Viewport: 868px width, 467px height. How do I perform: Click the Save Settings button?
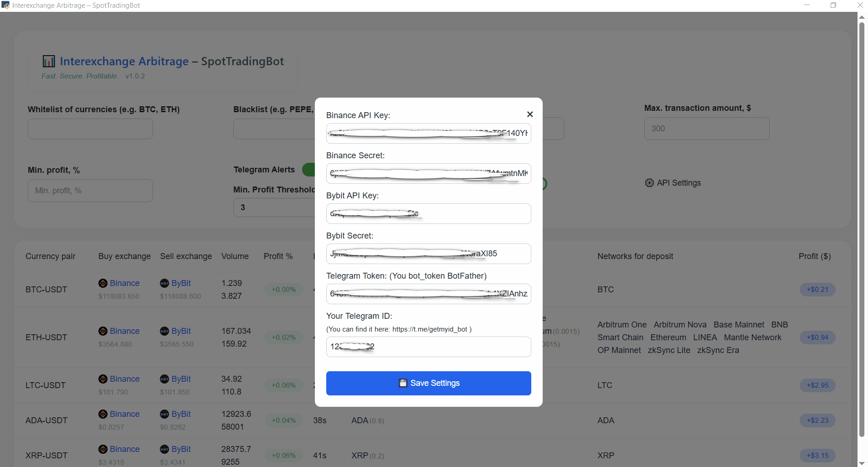click(428, 383)
